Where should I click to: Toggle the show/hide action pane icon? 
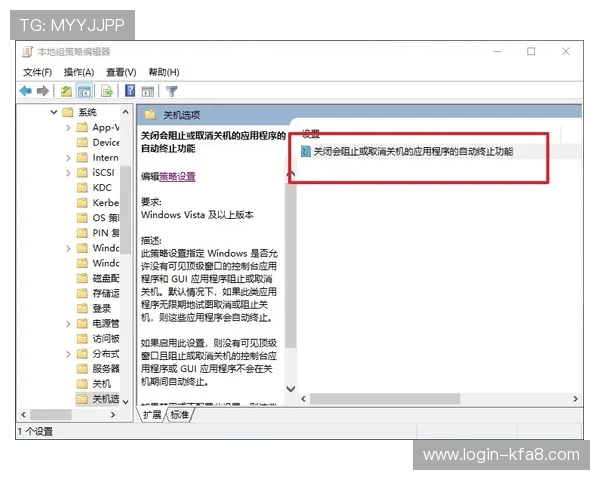click(148, 91)
